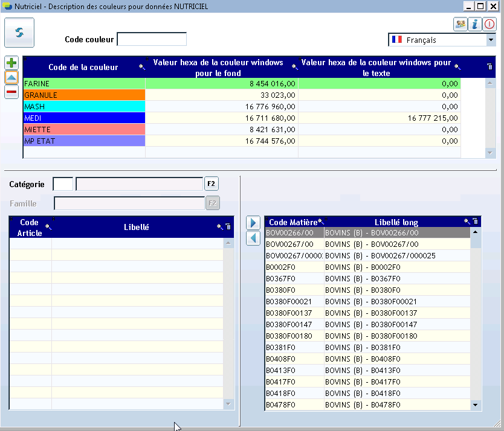The height and width of the screenshot is (431, 504).
Task: Select matière code BOV00267/00
Action: click(289, 244)
